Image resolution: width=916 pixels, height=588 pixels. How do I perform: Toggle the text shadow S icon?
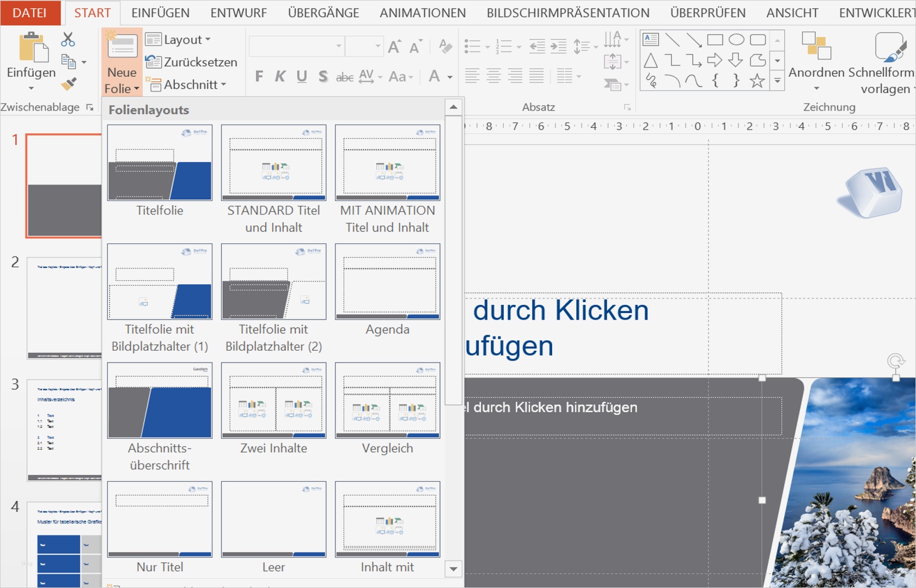click(323, 76)
